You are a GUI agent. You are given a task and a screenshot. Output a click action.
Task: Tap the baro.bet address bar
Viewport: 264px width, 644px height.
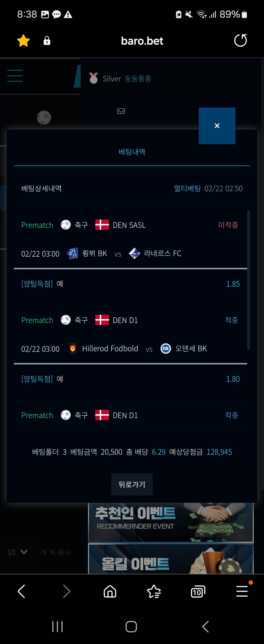(142, 41)
